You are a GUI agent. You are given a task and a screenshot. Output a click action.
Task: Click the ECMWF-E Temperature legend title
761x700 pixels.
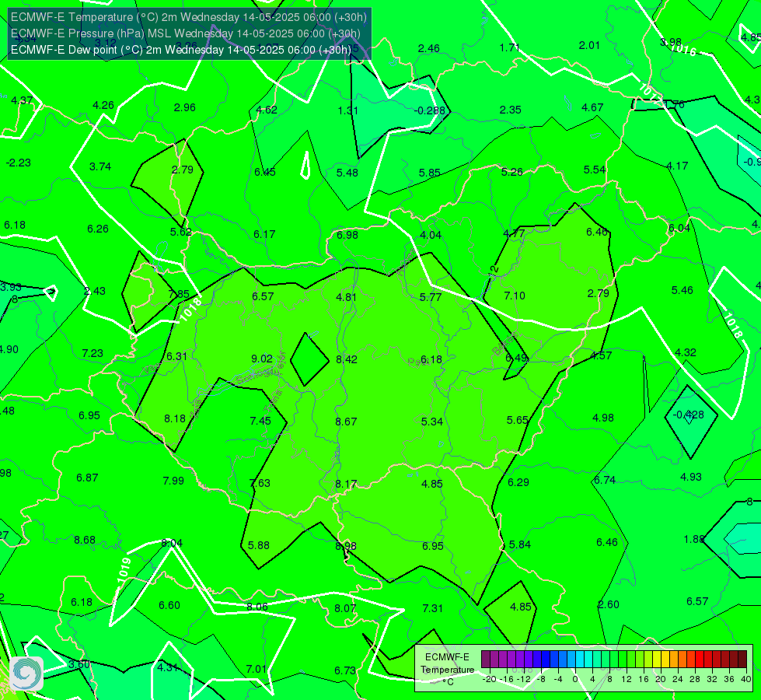pos(447,663)
